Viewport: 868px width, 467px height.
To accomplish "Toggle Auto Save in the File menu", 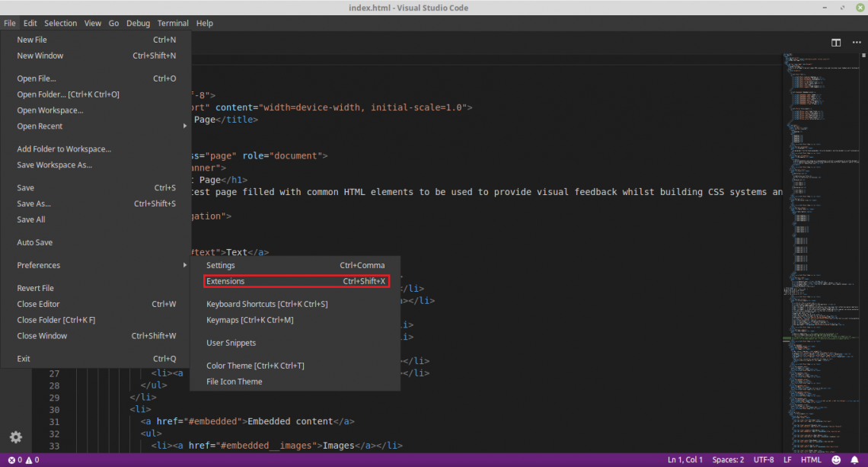I will click(35, 242).
